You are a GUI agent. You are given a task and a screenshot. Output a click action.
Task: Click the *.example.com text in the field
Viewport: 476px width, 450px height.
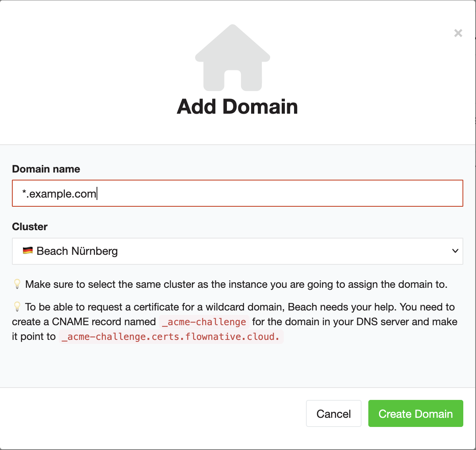pyautogui.click(x=60, y=194)
